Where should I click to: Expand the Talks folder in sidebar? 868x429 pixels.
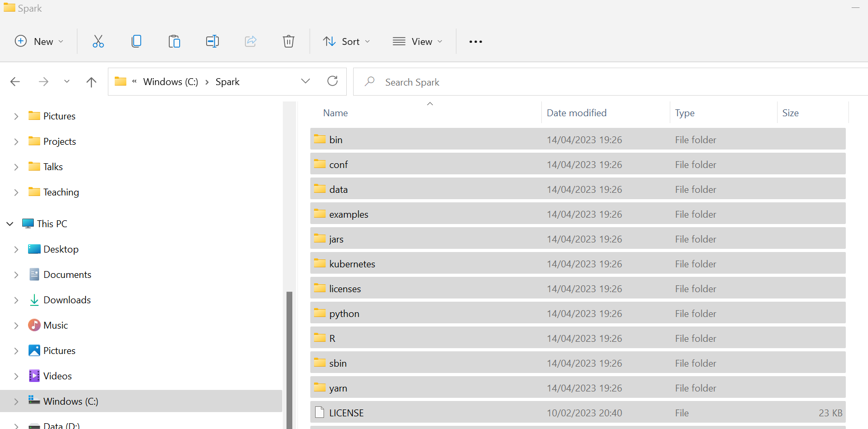coord(16,166)
